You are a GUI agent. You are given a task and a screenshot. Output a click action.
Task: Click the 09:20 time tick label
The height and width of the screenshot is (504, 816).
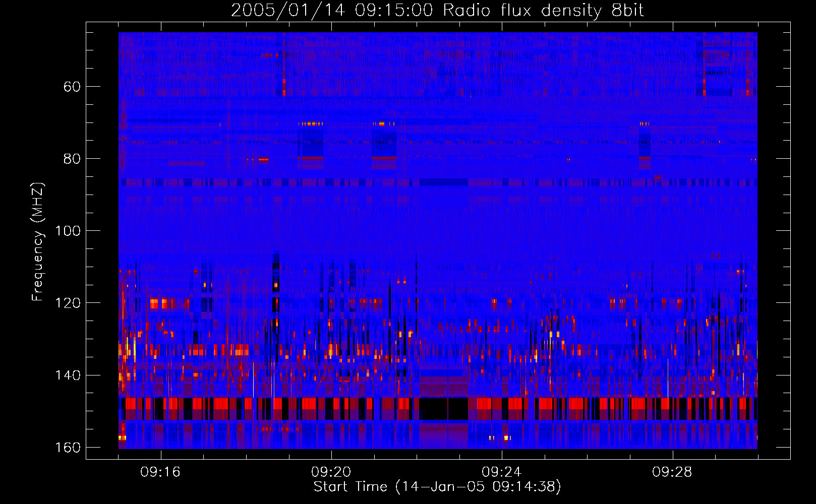331,472
